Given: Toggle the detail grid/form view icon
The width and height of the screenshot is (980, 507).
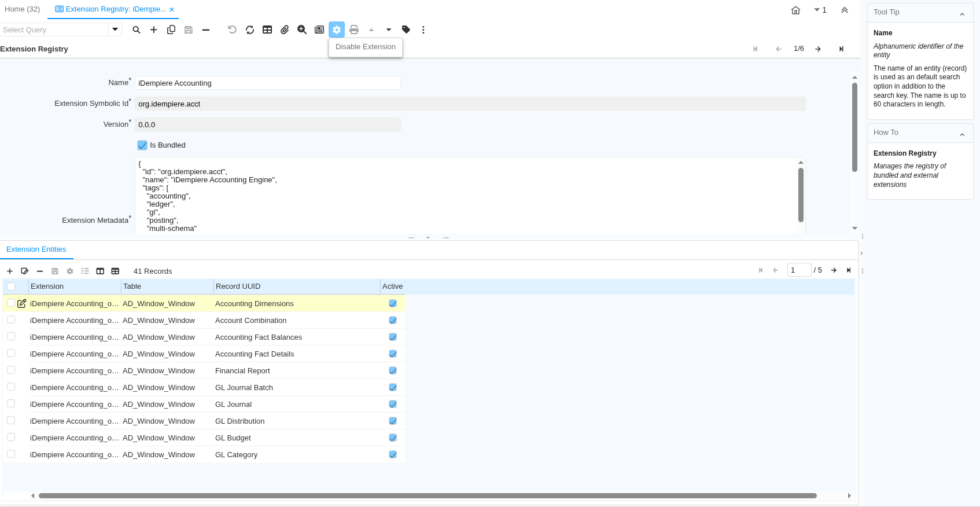Looking at the screenshot, I should coord(115,271).
